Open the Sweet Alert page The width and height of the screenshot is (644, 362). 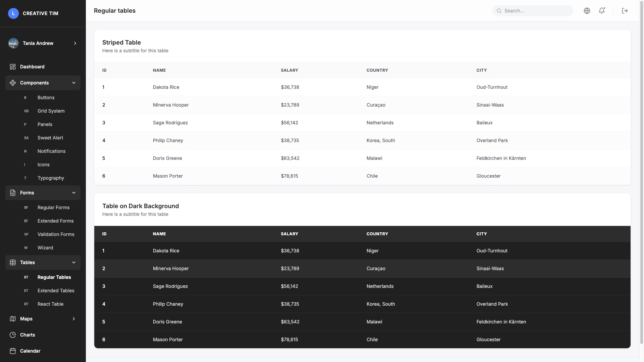tap(50, 138)
